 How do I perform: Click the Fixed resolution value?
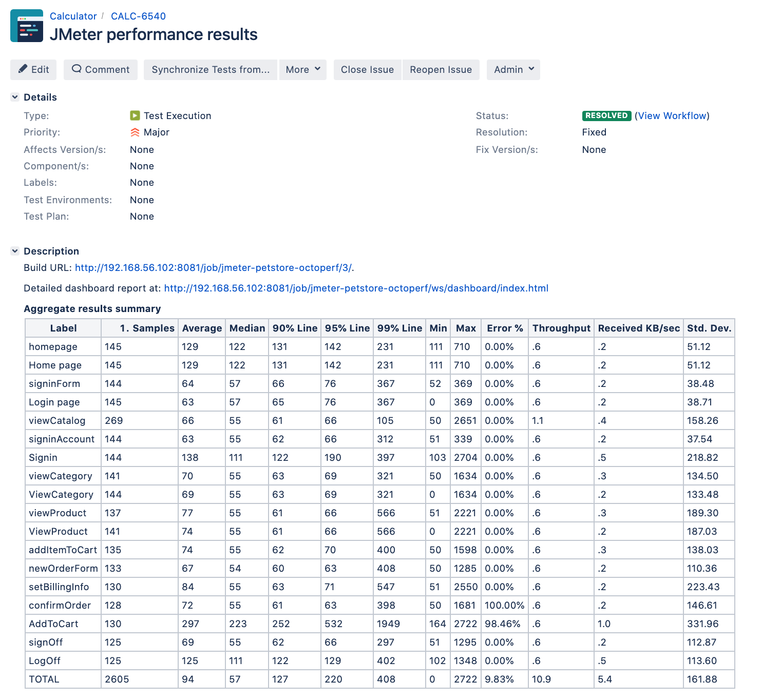click(x=594, y=132)
